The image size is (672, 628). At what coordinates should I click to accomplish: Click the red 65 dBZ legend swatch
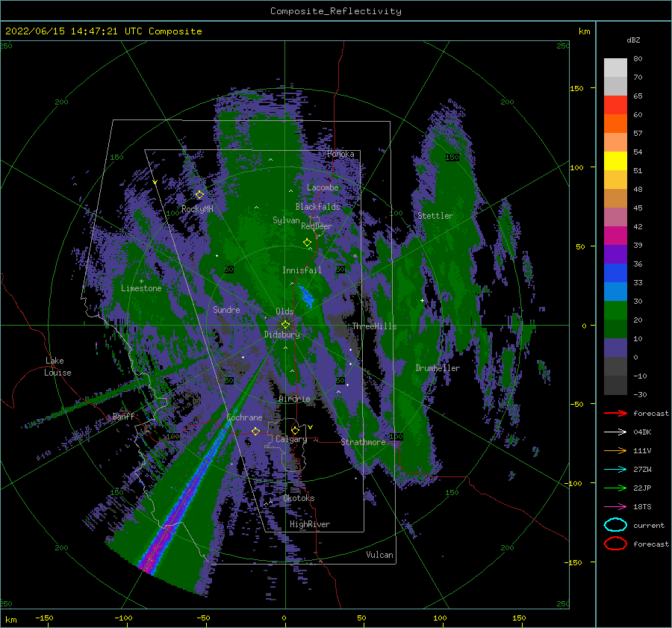click(x=615, y=105)
